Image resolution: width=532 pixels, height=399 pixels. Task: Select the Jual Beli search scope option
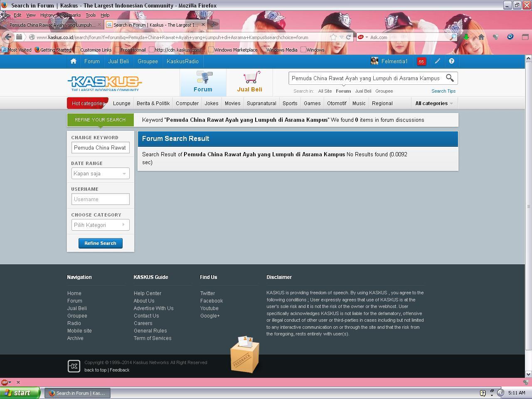[363, 91]
